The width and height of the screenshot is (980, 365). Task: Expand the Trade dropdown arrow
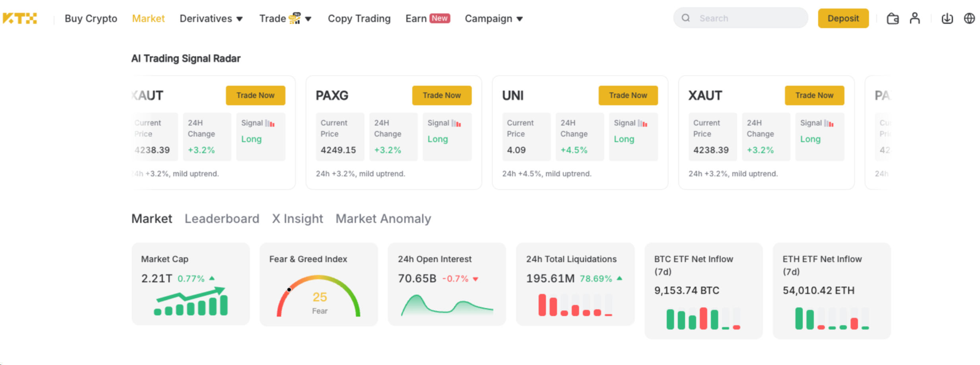click(x=309, y=19)
